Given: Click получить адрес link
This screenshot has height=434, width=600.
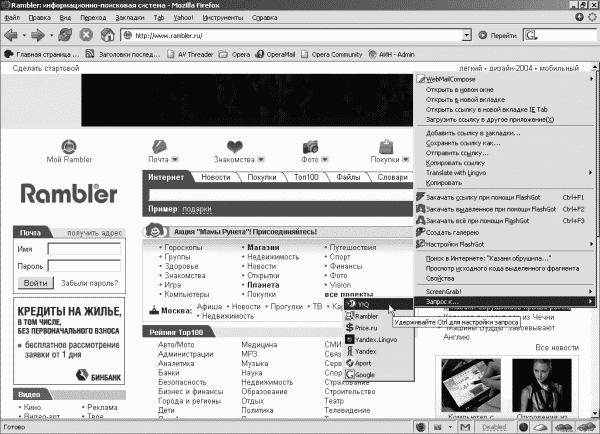Looking at the screenshot, I should [95, 233].
